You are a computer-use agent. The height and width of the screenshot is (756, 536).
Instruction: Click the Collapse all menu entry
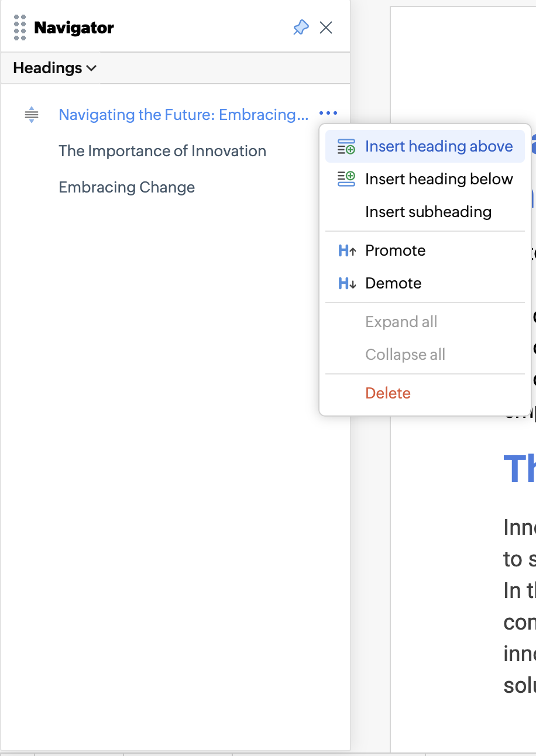[405, 355]
